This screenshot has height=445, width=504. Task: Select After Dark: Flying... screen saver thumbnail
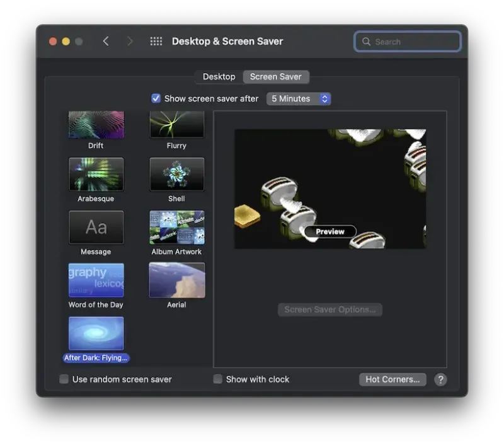pos(96,333)
